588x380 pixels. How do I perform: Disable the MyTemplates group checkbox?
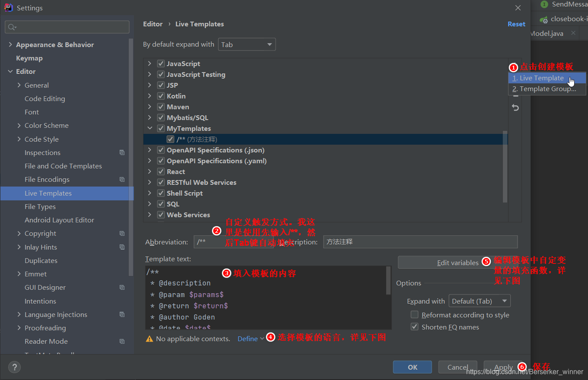[x=161, y=128]
